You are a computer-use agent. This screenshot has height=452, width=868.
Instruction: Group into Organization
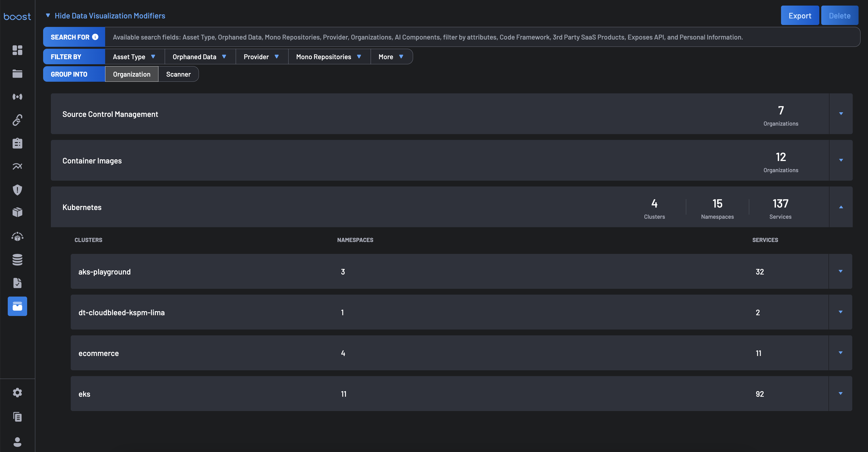132,74
